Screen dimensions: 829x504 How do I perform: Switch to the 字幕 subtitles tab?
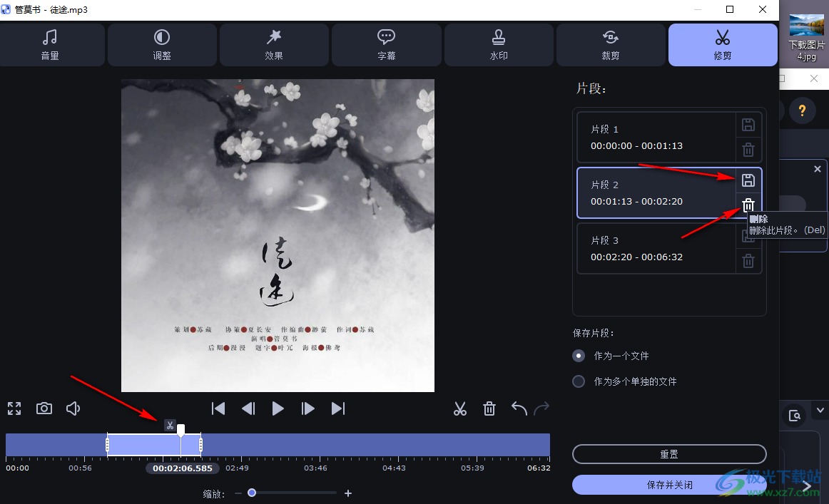click(x=387, y=45)
